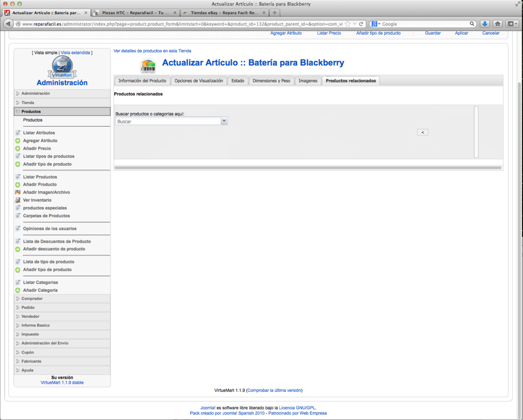The image size is (523, 420).
Task: Click the green plus icon beside Añadir Producto
Action: coord(18,185)
